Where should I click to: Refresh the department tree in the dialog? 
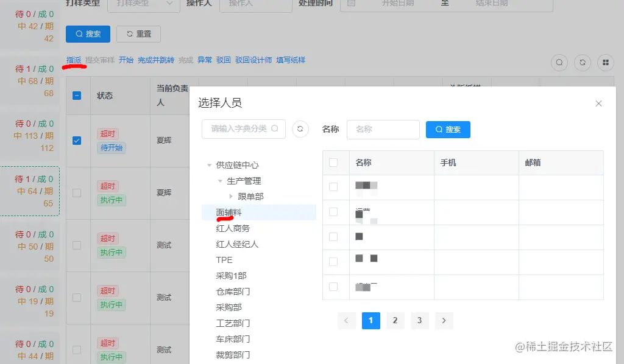point(300,129)
